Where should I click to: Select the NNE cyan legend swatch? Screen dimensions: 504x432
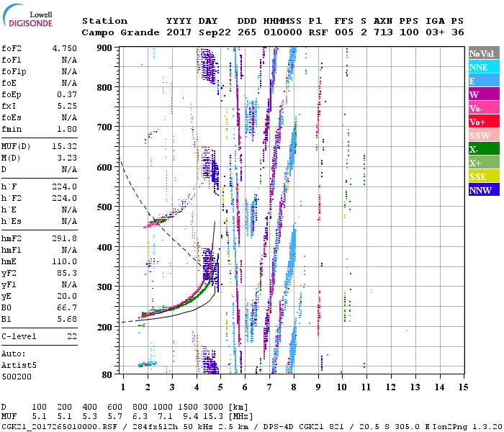(484, 66)
